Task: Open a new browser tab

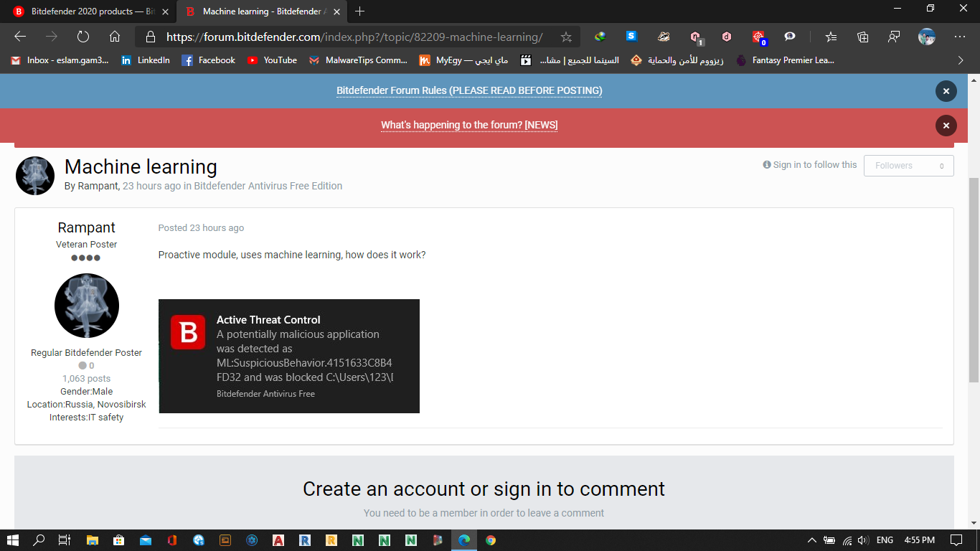Action: click(x=360, y=11)
